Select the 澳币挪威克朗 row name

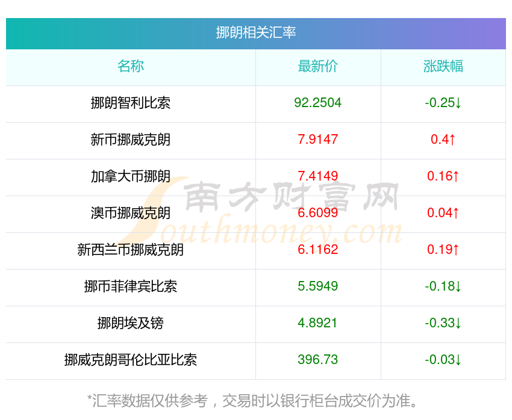[x=131, y=213]
